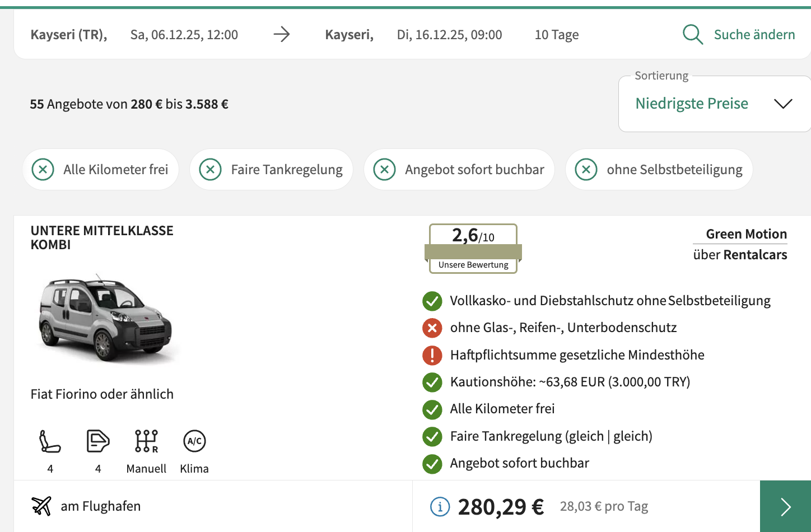Click the am Flughafen label
811x532 pixels.
[101, 506]
